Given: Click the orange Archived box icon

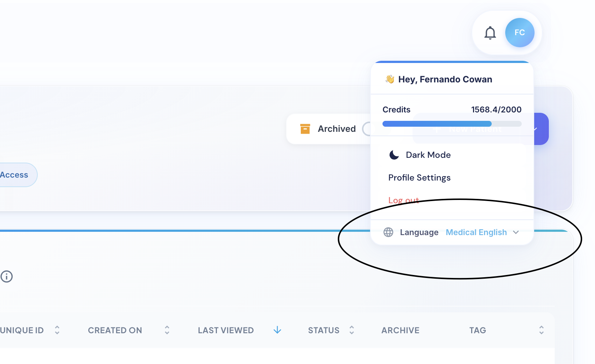Looking at the screenshot, I should (305, 129).
